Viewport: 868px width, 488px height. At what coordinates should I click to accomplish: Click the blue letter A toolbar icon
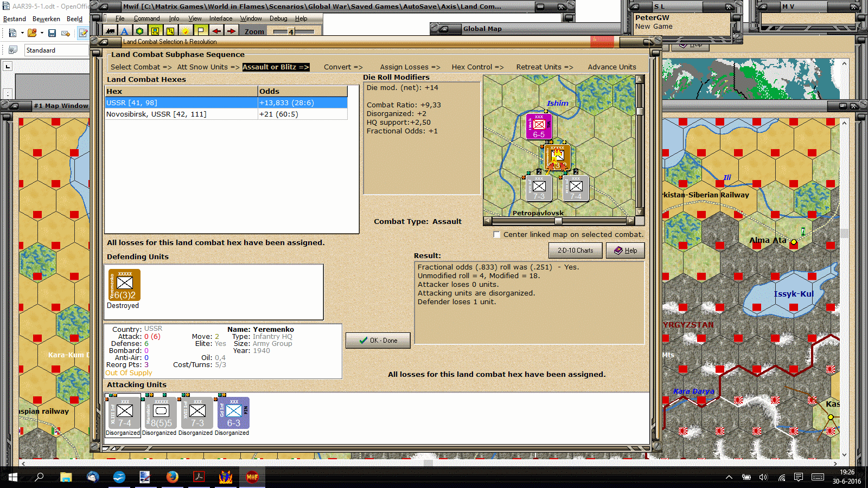(x=125, y=31)
